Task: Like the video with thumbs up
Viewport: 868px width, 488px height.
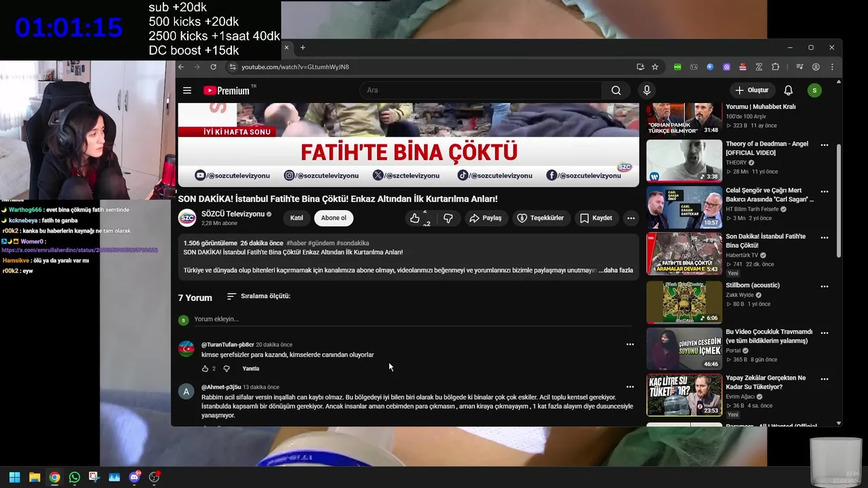Action: (415, 218)
